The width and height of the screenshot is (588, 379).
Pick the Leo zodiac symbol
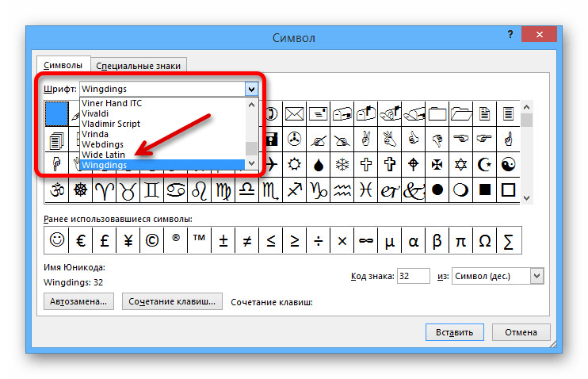tap(199, 190)
